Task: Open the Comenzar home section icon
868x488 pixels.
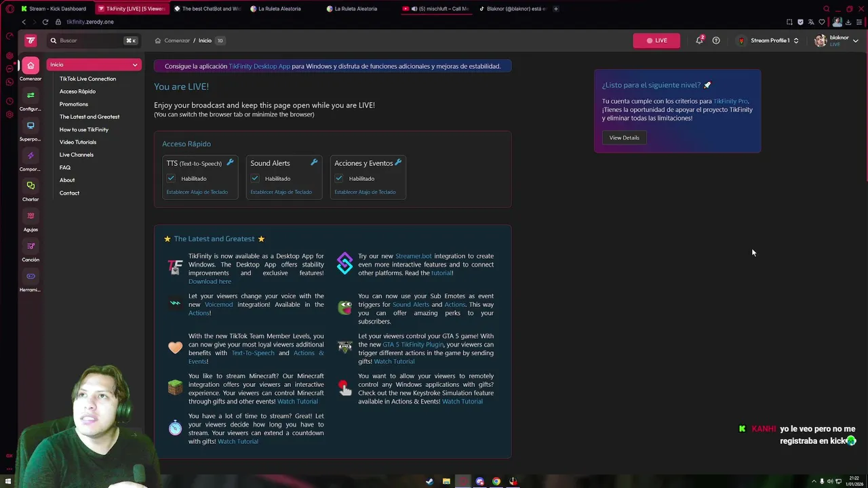Action: pyautogui.click(x=31, y=66)
